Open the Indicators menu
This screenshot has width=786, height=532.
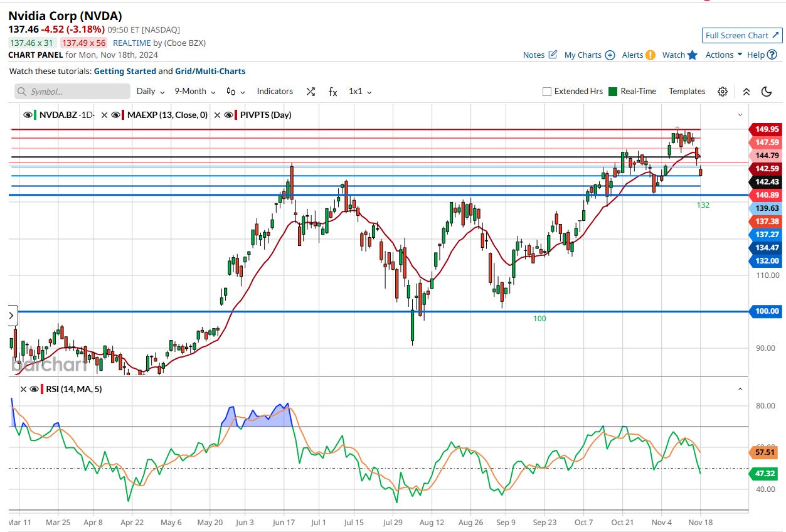pos(275,91)
